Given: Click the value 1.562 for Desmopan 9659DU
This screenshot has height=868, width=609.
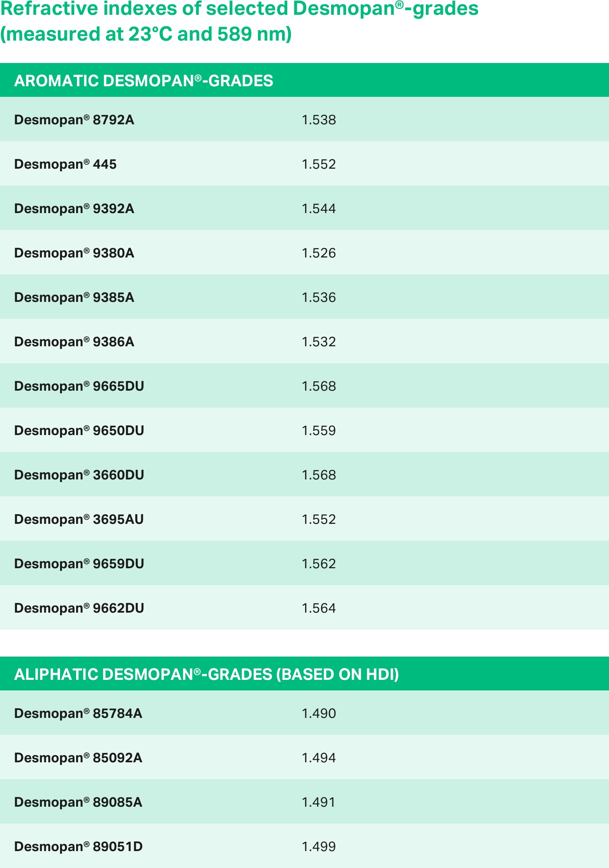Looking at the screenshot, I should 319,564.
